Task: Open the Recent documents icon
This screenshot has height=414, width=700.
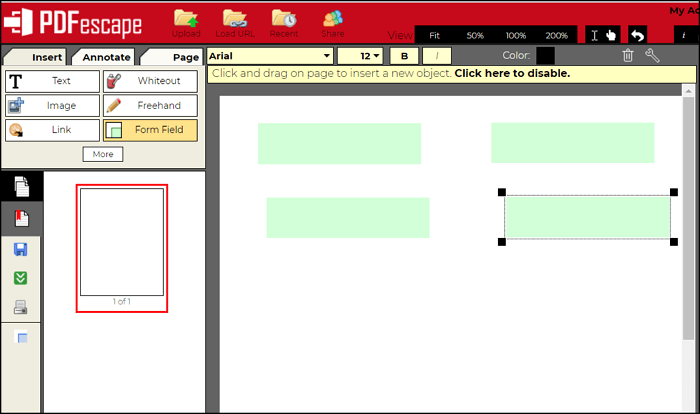Action: 284,21
